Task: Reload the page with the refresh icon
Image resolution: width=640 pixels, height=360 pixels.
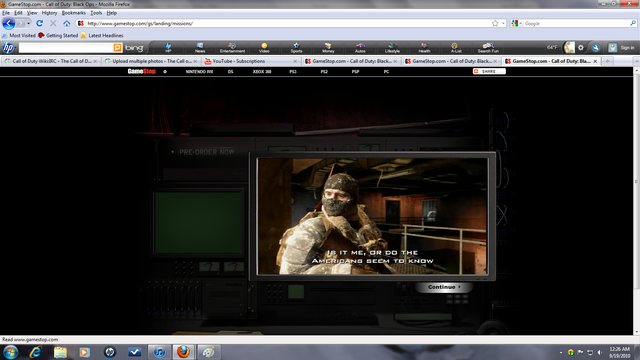Action: point(40,23)
